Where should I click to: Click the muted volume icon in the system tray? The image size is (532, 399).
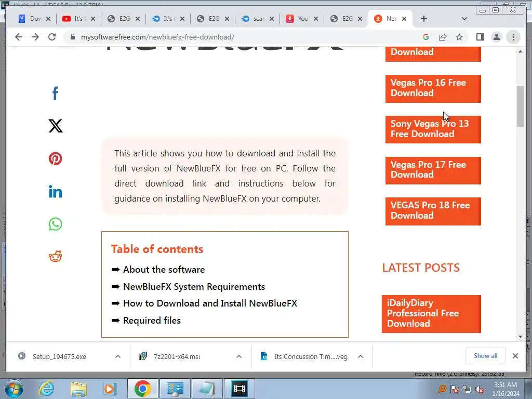[480, 390]
